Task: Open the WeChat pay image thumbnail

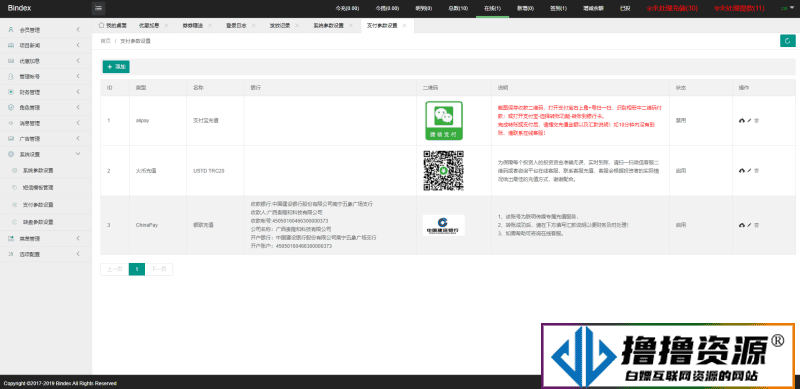Action: pyautogui.click(x=444, y=120)
